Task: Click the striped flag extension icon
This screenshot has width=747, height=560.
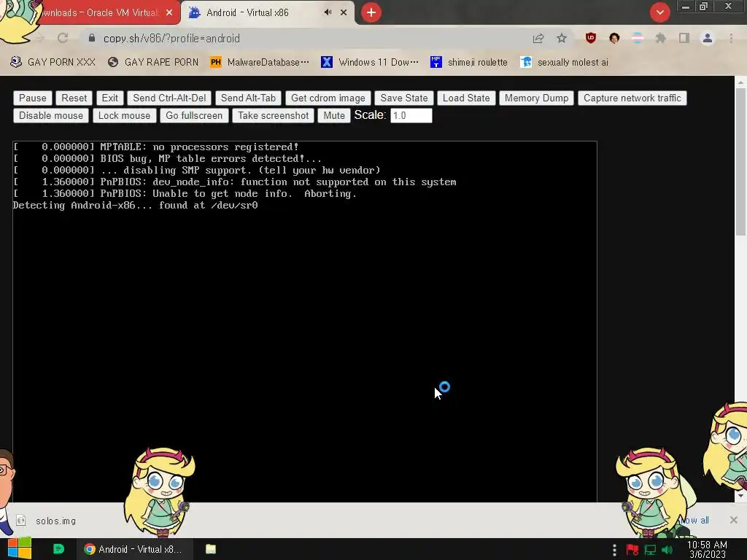Action: (638, 38)
